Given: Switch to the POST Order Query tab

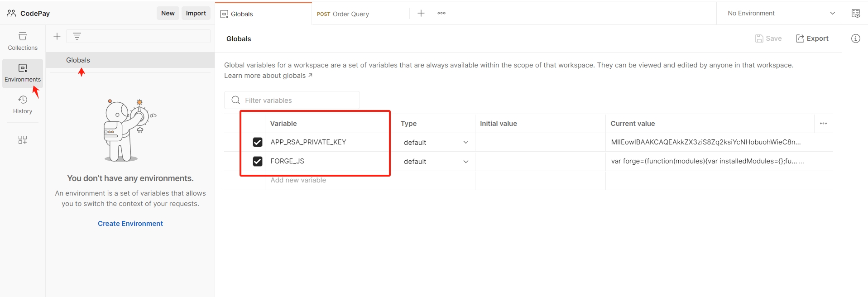Looking at the screenshot, I should (x=360, y=14).
